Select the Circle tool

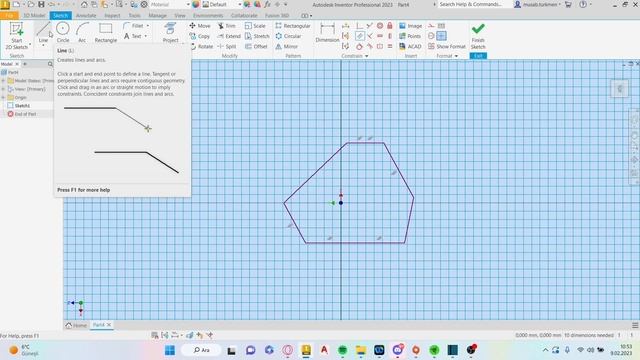[63, 33]
